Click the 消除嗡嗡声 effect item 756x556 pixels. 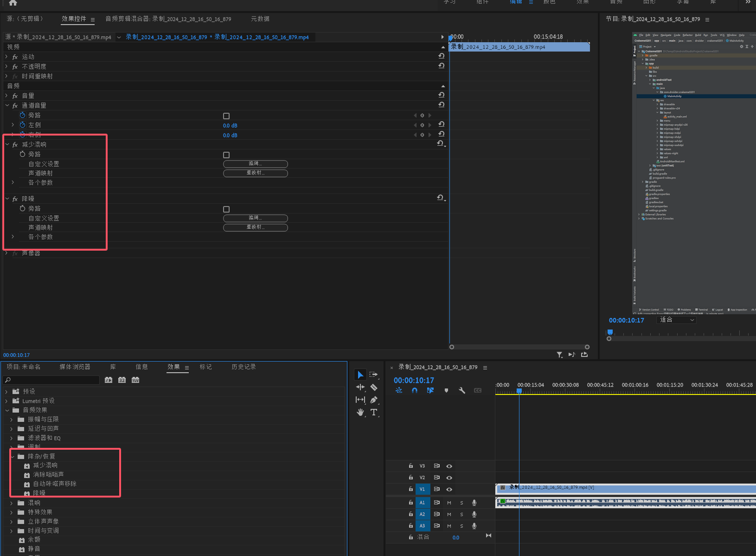click(48, 474)
